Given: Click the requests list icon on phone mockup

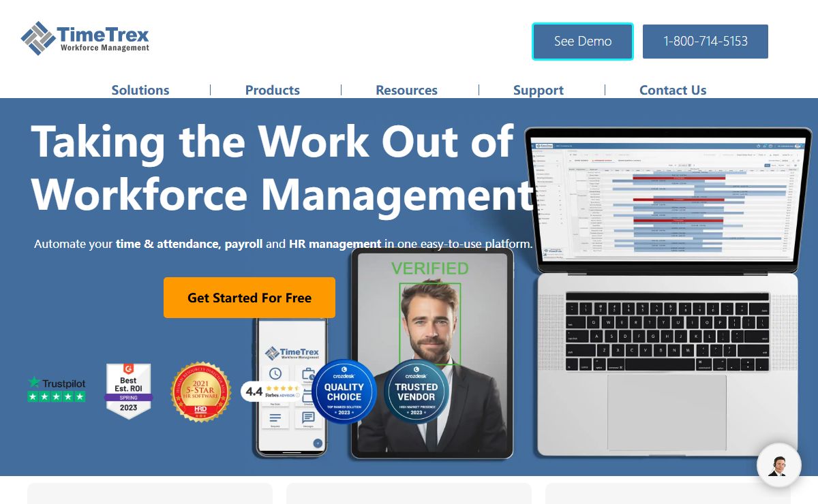Looking at the screenshot, I should pos(275,418).
